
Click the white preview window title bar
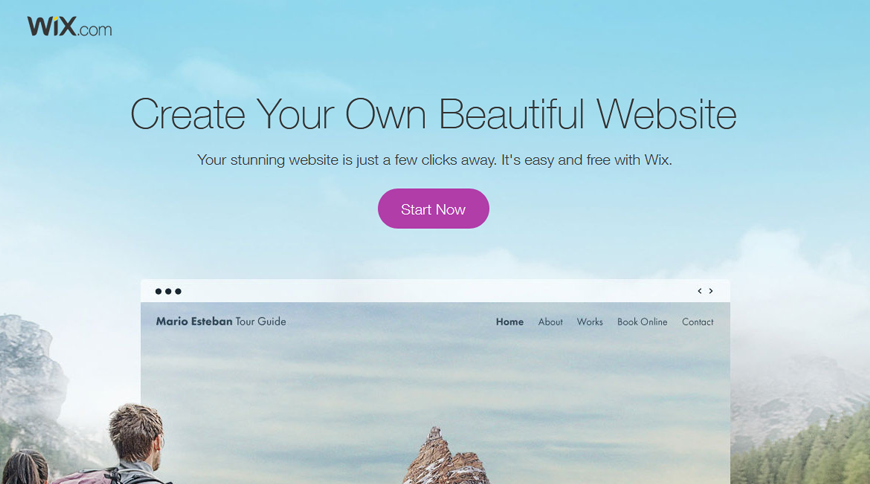435,291
